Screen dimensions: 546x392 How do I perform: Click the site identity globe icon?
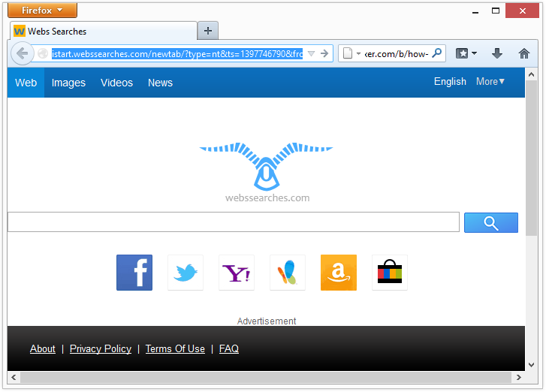coord(43,53)
